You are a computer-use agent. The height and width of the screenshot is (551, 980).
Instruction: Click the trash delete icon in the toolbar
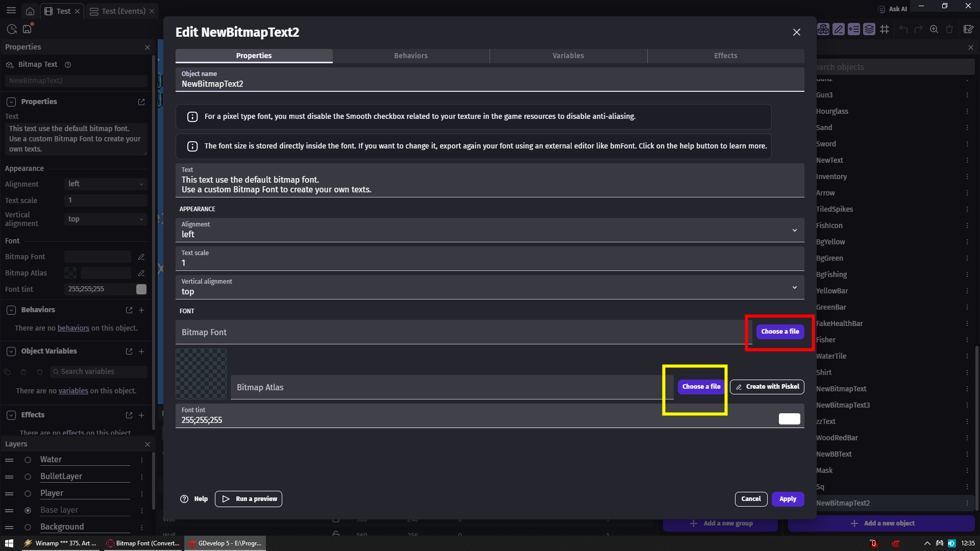(x=949, y=29)
